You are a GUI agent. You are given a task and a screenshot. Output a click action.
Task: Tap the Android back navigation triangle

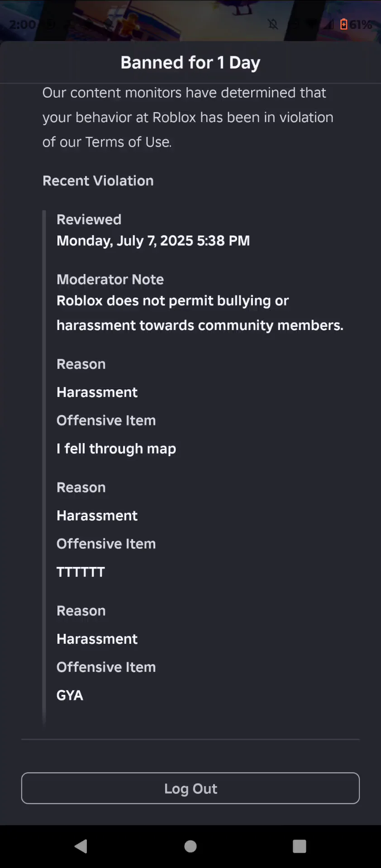point(81,846)
